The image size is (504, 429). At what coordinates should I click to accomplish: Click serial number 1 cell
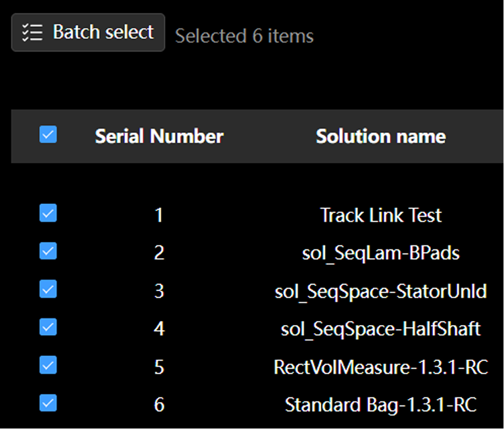(x=159, y=216)
